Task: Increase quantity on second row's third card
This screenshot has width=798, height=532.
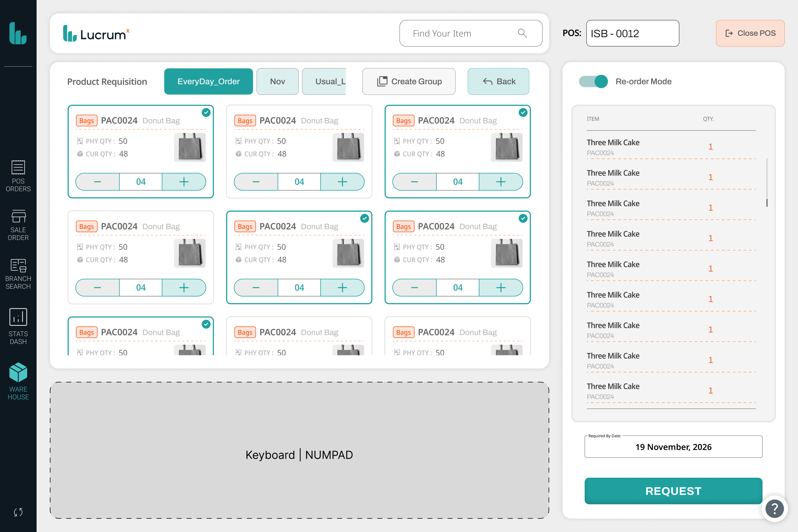Action: (x=501, y=288)
